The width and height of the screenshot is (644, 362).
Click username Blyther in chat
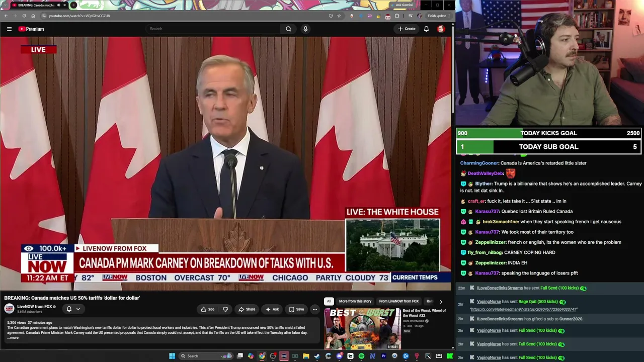click(x=483, y=184)
